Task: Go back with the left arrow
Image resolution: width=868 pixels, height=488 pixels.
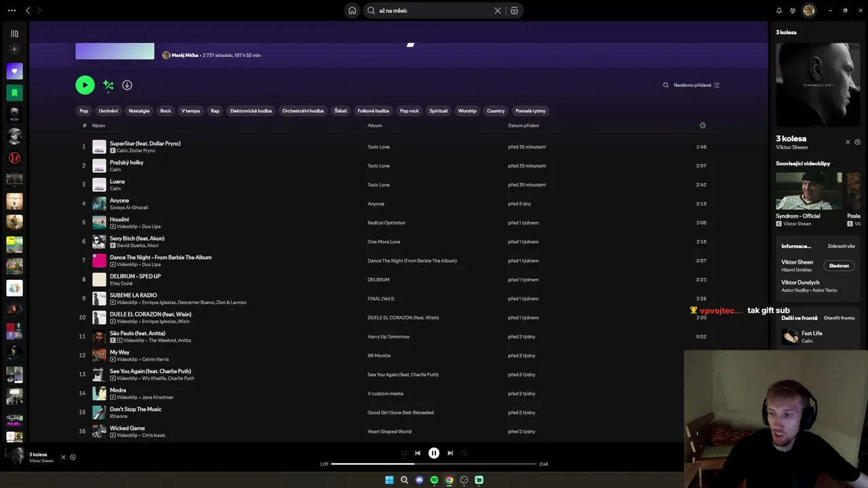Action: (x=28, y=11)
